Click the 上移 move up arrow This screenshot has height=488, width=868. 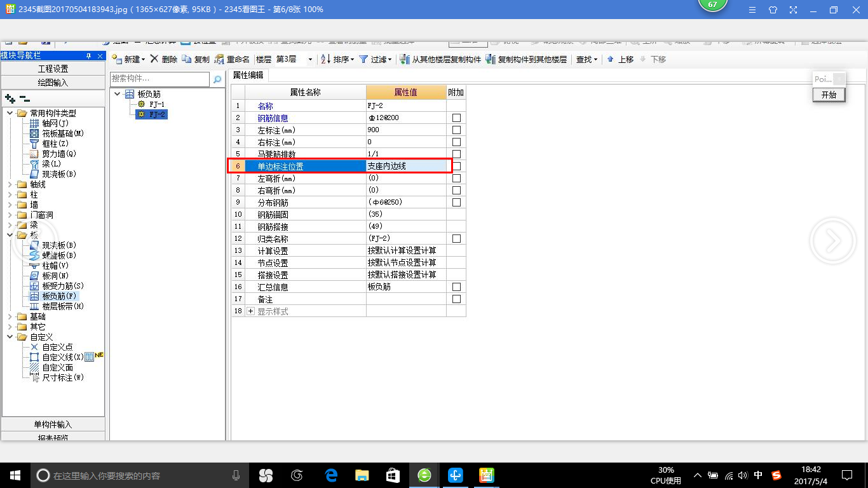click(x=621, y=59)
